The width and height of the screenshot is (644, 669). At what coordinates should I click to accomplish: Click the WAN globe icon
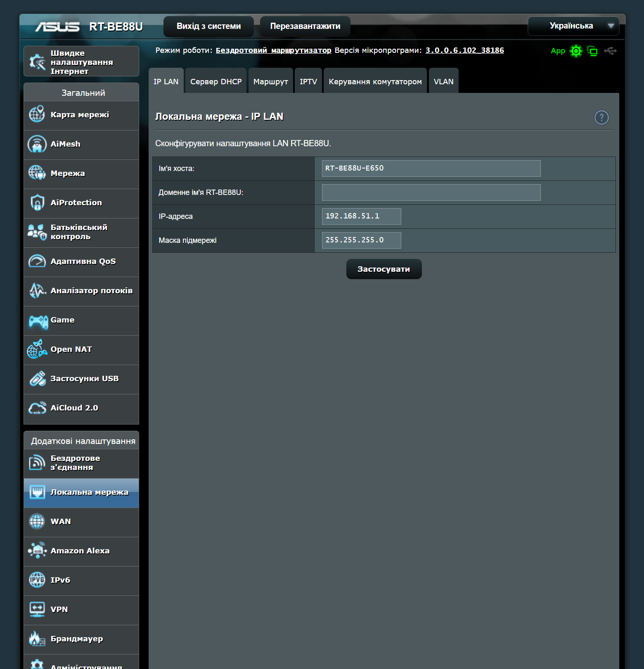(37, 521)
